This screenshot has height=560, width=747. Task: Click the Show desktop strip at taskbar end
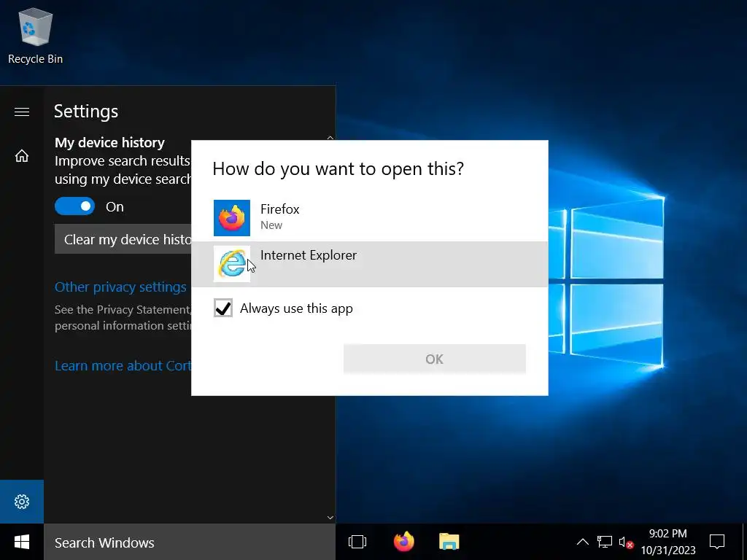click(744, 542)
